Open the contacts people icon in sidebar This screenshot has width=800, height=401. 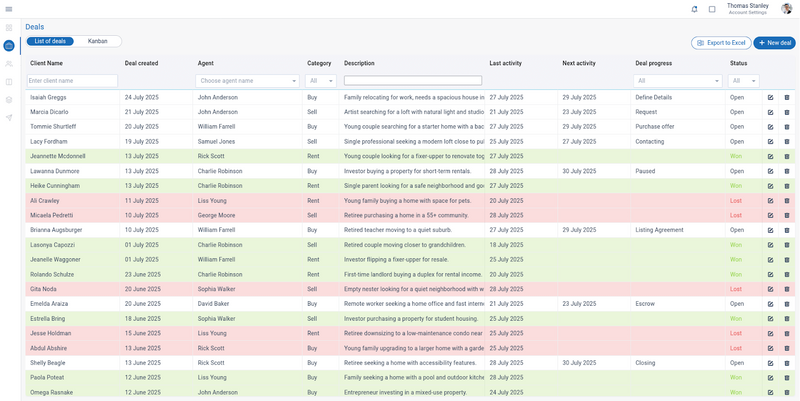click(x=9, y=64)
